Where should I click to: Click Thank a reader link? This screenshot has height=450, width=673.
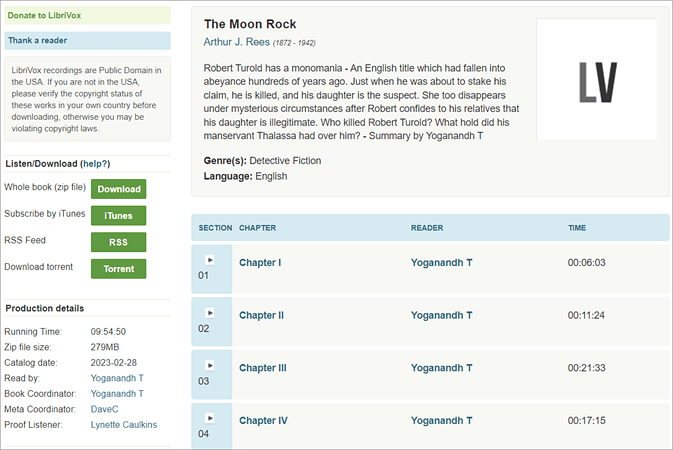(x=38, y=41)
